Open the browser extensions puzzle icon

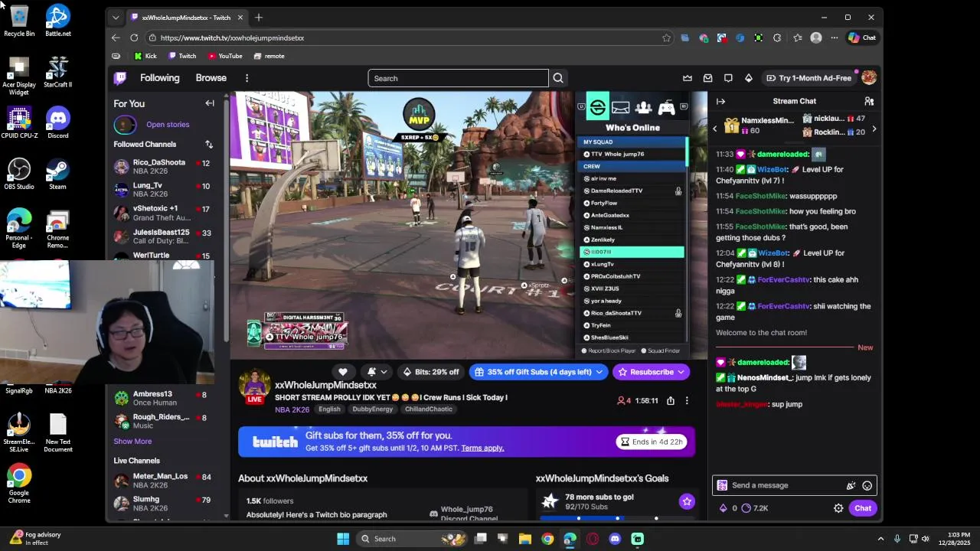(x=777, y=37)
